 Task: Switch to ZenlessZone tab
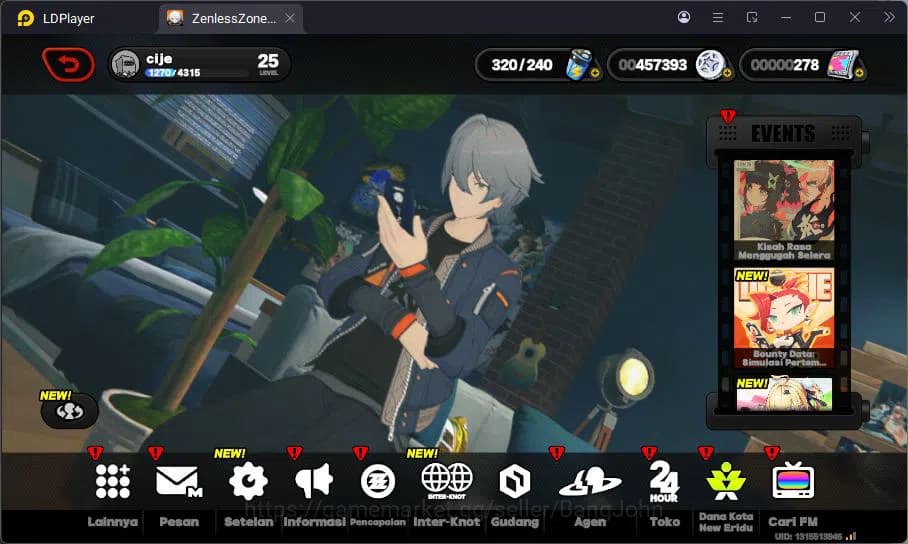233,19
